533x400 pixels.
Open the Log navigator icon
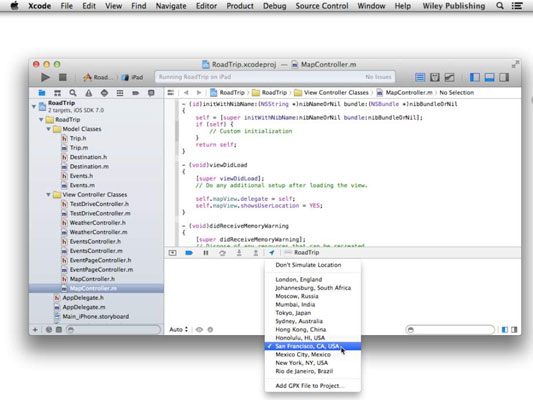point(151,93)
